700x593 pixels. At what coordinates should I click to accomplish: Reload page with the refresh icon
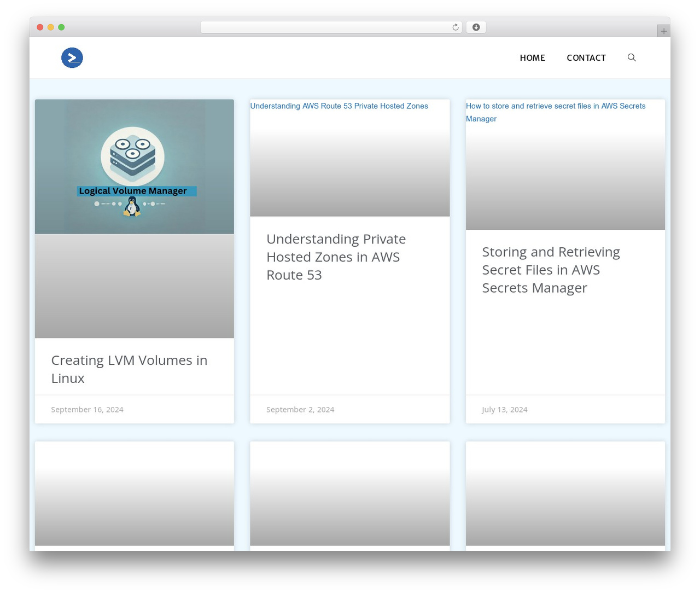click(x=455, y=27)
